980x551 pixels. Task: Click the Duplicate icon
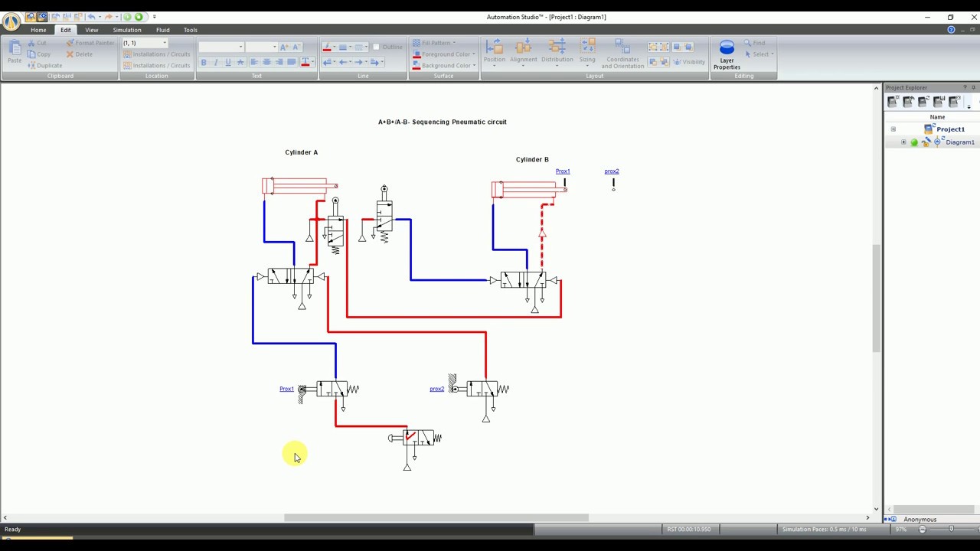31,65
